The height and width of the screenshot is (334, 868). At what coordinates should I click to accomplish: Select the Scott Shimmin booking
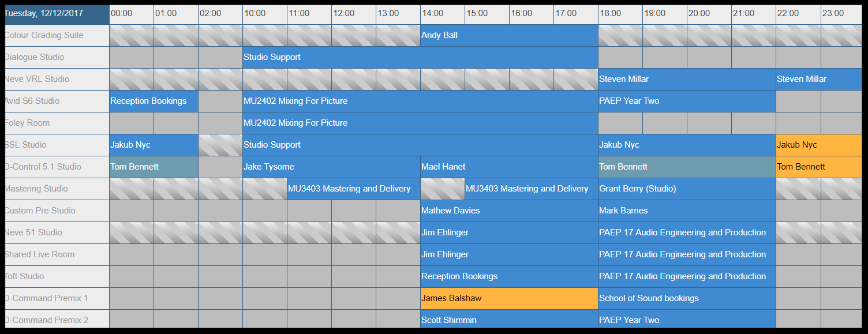pos(509,319)
